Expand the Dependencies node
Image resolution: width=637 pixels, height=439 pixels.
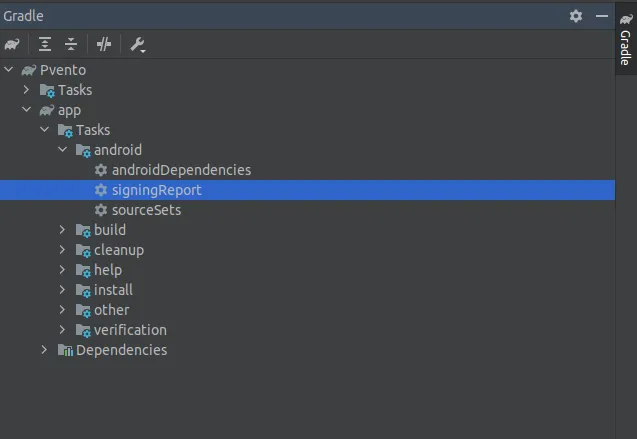[45, 350]
